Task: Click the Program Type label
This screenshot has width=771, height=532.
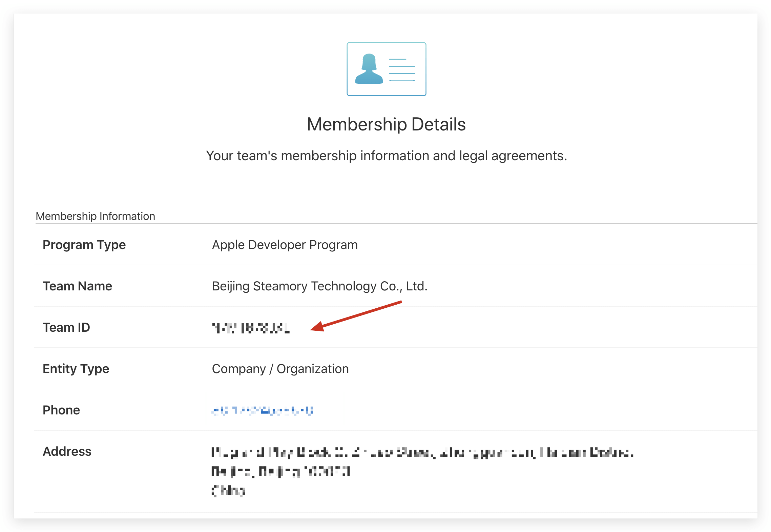Action: 84,245
